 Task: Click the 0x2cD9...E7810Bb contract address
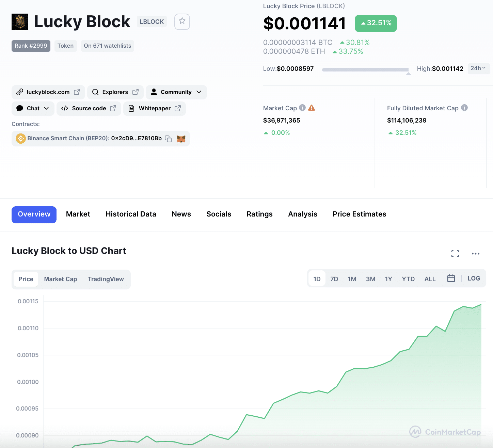coord(136,138)
